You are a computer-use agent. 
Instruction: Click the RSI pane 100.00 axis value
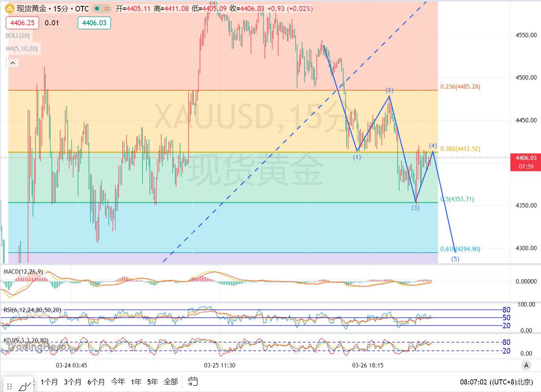pyautogui.click(x=526, y=304)
